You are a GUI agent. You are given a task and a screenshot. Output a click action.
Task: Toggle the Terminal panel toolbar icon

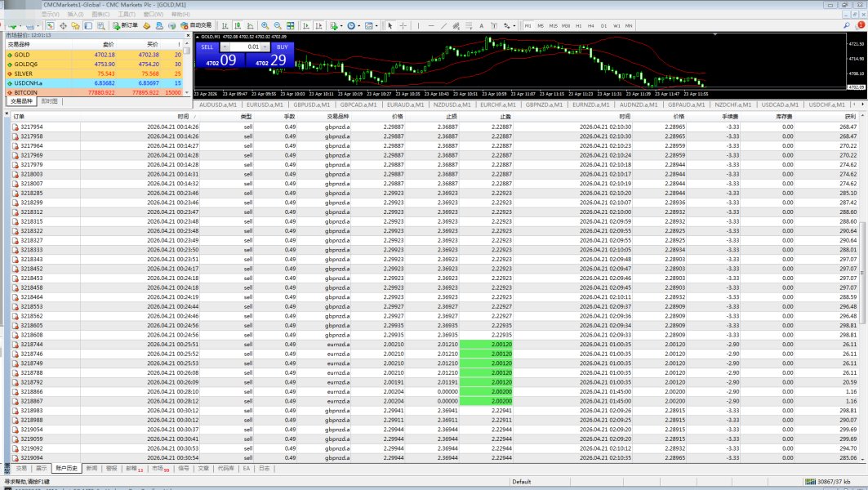click(x=88, y=25)
